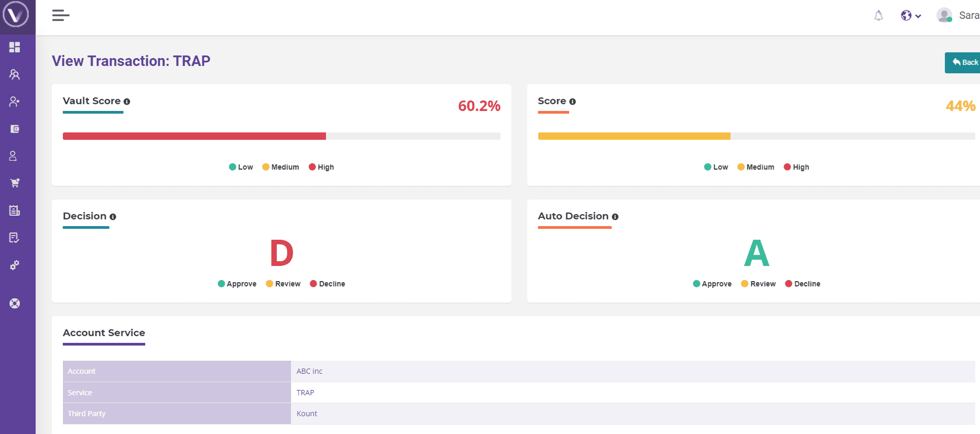Image resolution: width=980 pixels, height=434 pixels.
Task: Click the Medium legend in Score card
Action: click(x=756, y=167)
